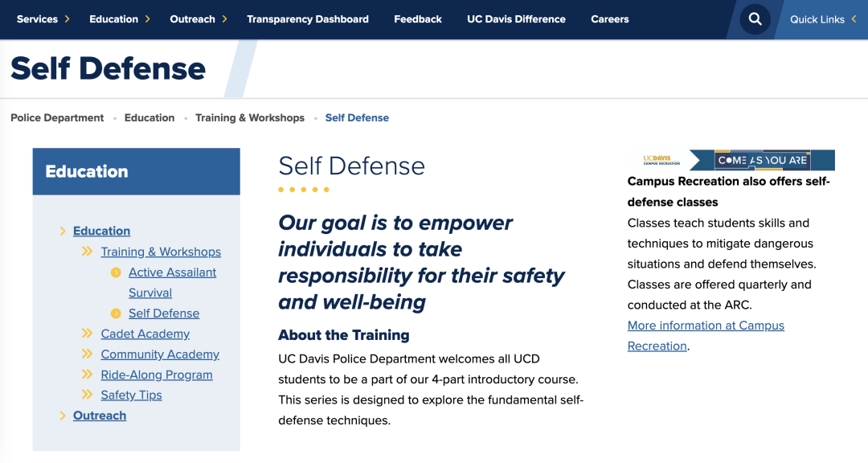
Task: Click double-chevron icon next to Training & Workshops
Action: tap(87, 252)
